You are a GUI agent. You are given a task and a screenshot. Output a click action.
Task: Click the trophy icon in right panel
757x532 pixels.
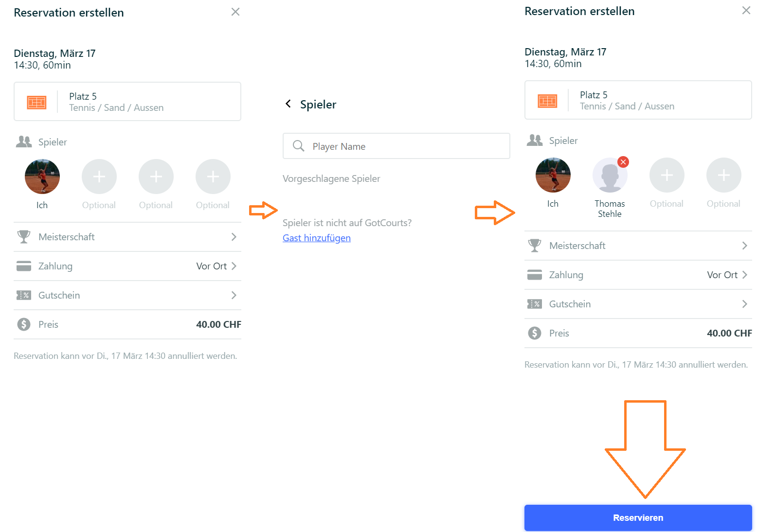click(x=535, y=246)
